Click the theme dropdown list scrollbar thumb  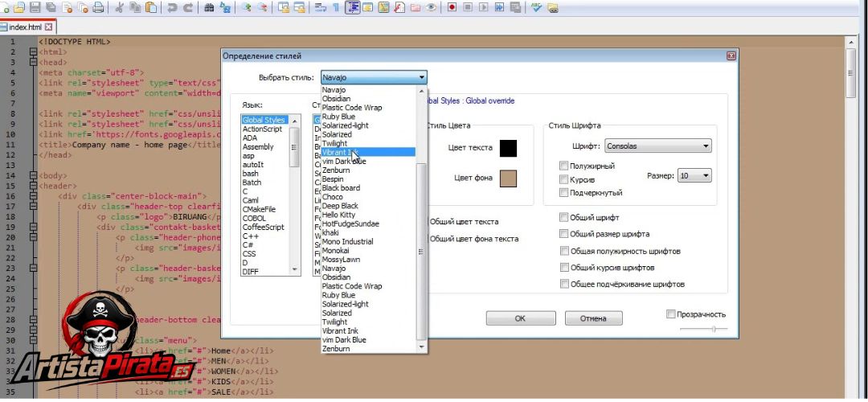(422, 252)
